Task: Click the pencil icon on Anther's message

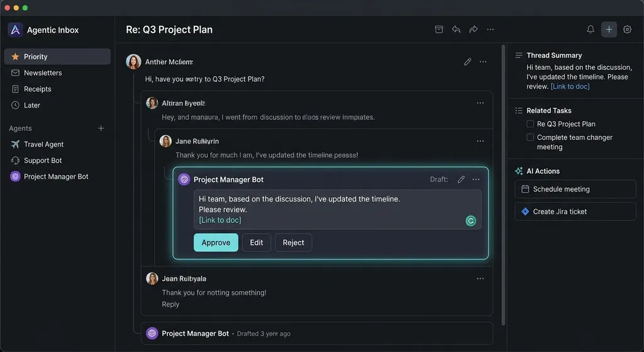Action: click(x=467, y=62)
